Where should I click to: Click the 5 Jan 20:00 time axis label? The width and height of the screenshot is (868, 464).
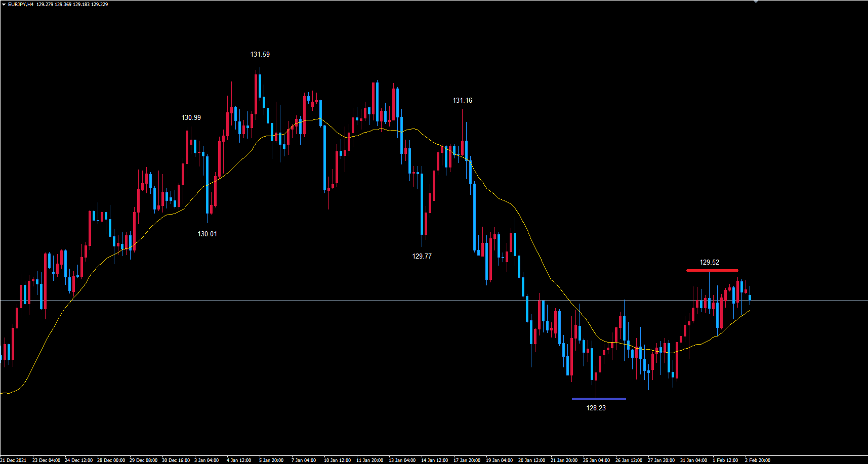click(271, 460)
